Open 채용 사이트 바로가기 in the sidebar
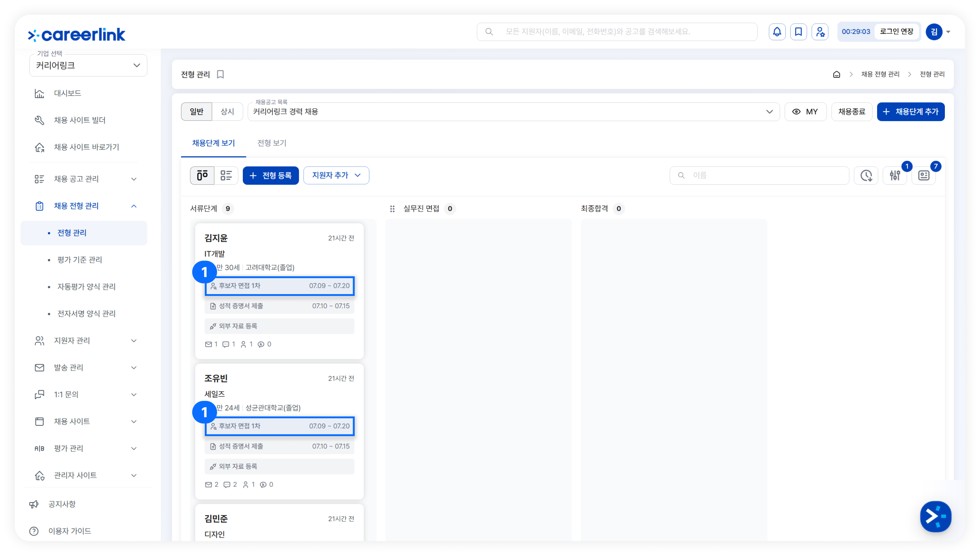 pyautogui.click(x=86, y=147)
